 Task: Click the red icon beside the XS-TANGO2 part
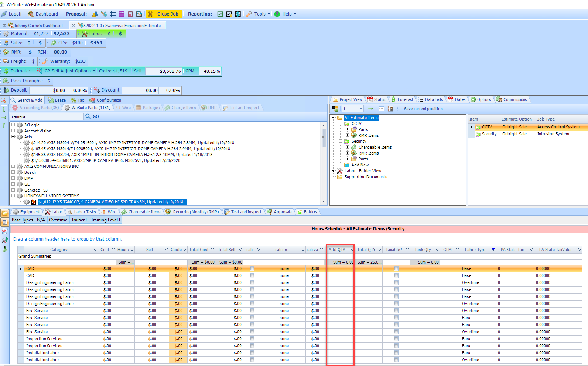34,202
